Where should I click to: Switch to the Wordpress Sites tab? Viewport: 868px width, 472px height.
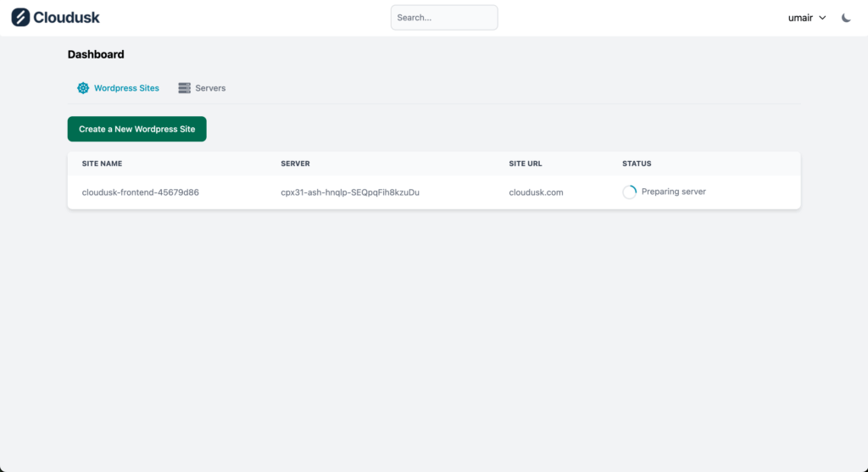pos(126,88)
